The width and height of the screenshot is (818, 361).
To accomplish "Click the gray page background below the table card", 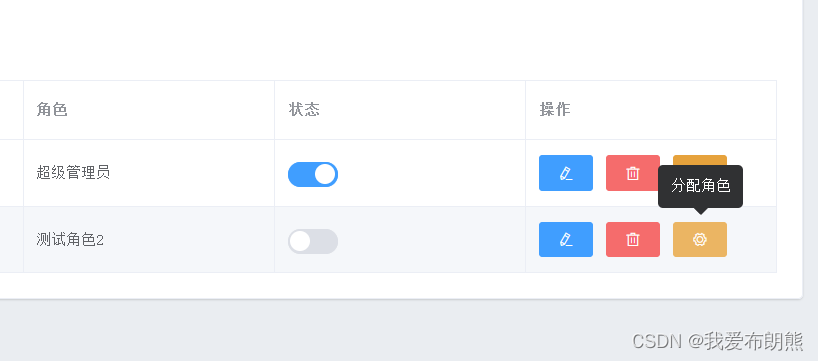I will pyautogui.click(x=313, y=331).
